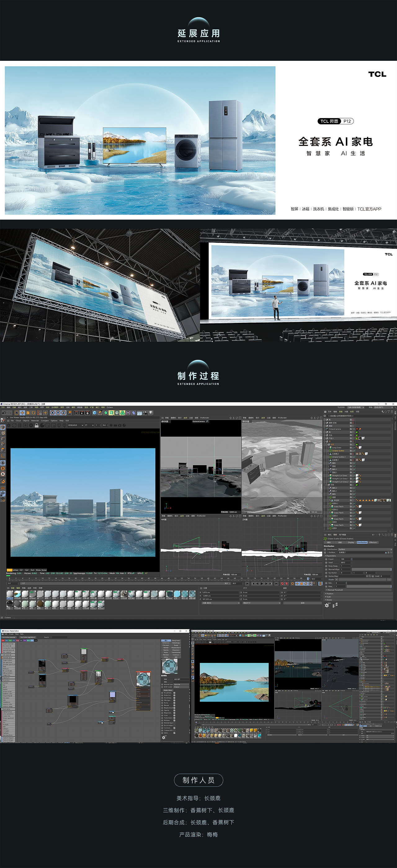Open the HDR/sRGB dropdown in Live Viewer
Image resolution: width=397 pixels, height=868 pixels.
click(76, 425)
